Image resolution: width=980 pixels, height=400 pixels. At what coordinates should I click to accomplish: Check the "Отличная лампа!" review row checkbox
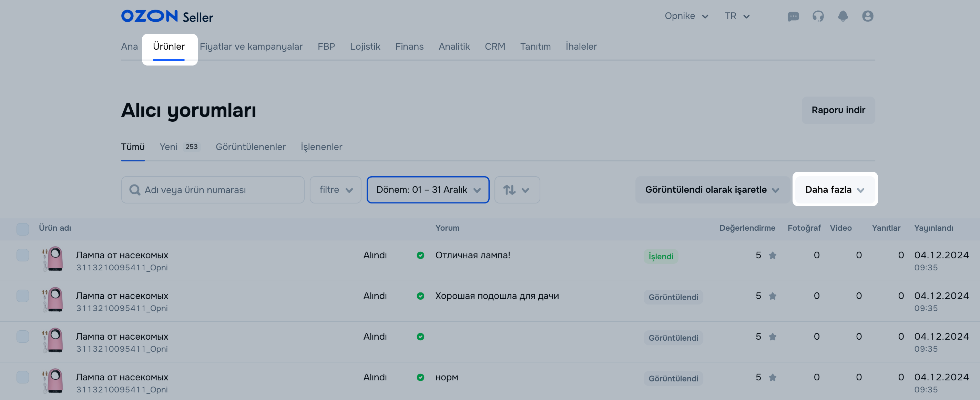22,255
